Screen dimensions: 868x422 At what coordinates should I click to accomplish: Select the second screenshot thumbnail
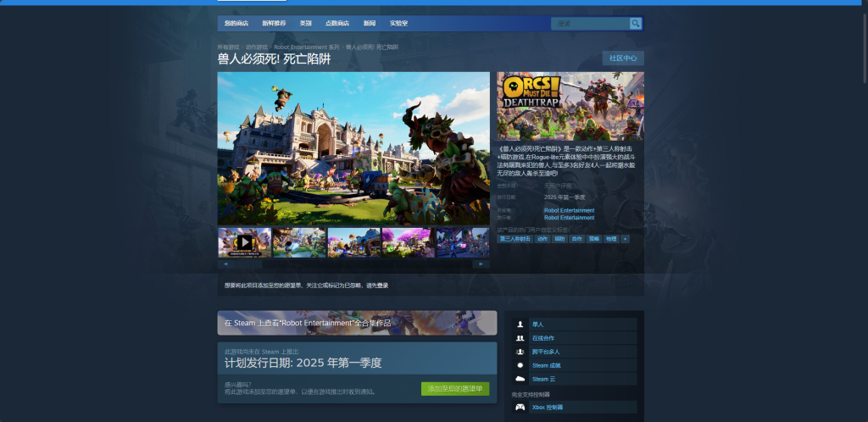299,242
